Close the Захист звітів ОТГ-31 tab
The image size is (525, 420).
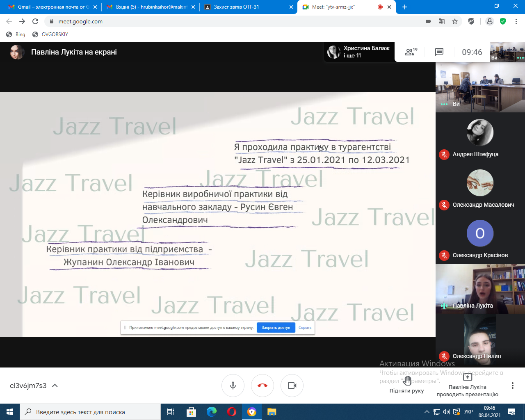coord(292,7)
